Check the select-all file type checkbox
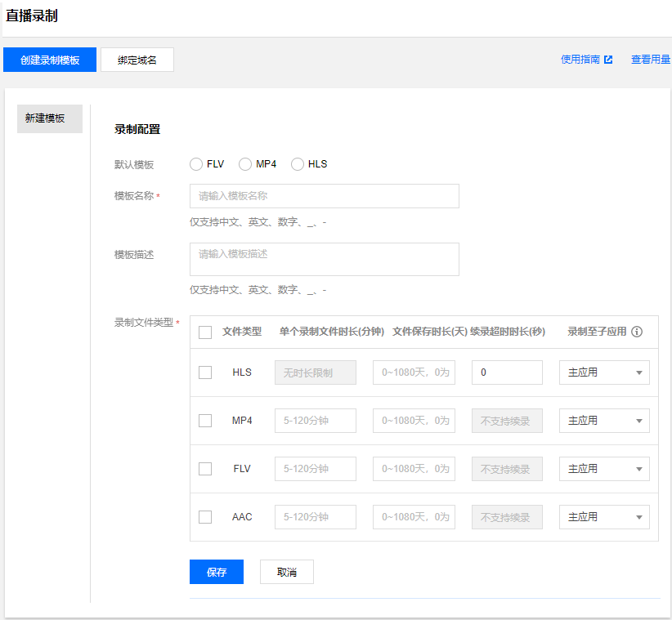The image size is (672, 620). point(205,332)
